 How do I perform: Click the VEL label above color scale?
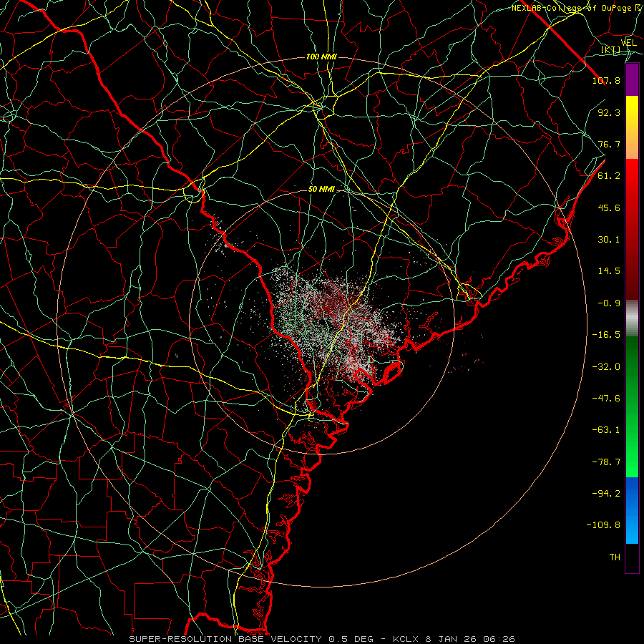tap(628, 43)
